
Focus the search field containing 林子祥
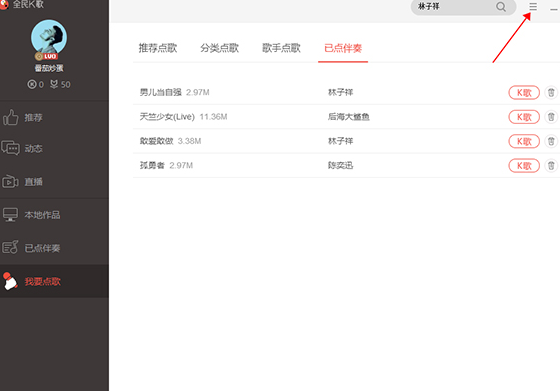(463, 7)
